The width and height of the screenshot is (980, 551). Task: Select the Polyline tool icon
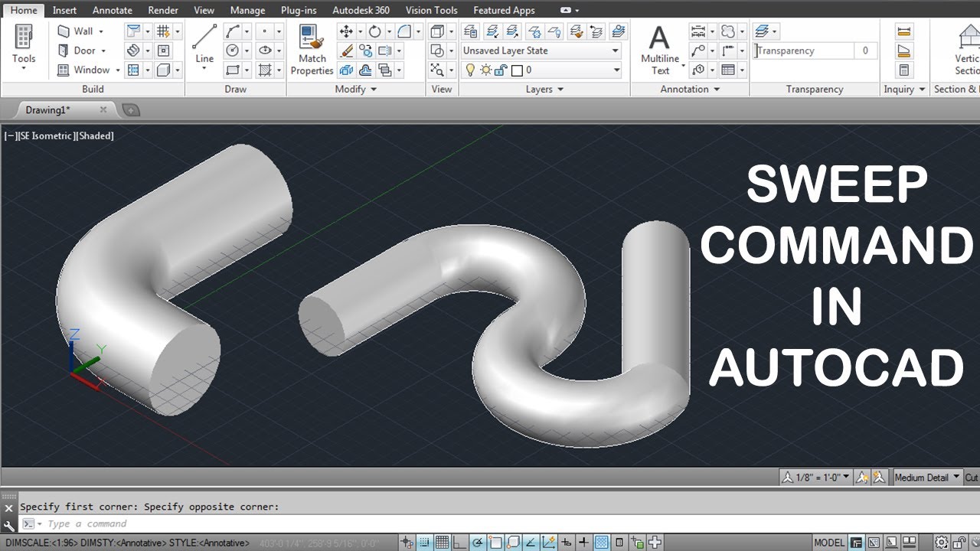click(233, 31)
